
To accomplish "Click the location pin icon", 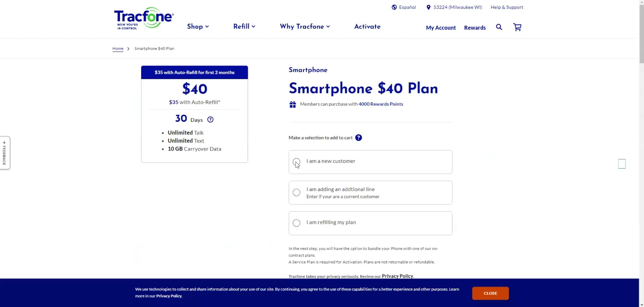I will click(428, 7).
